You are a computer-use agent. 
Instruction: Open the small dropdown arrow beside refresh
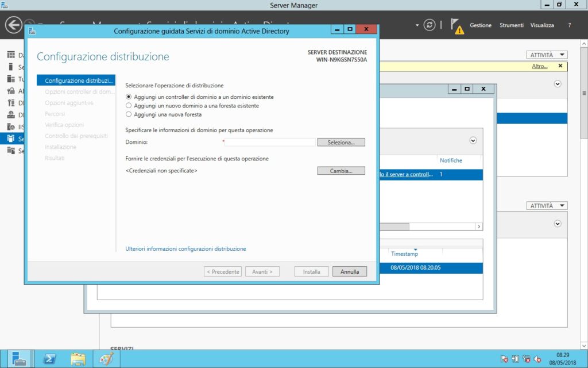click(x=417, y=25)
